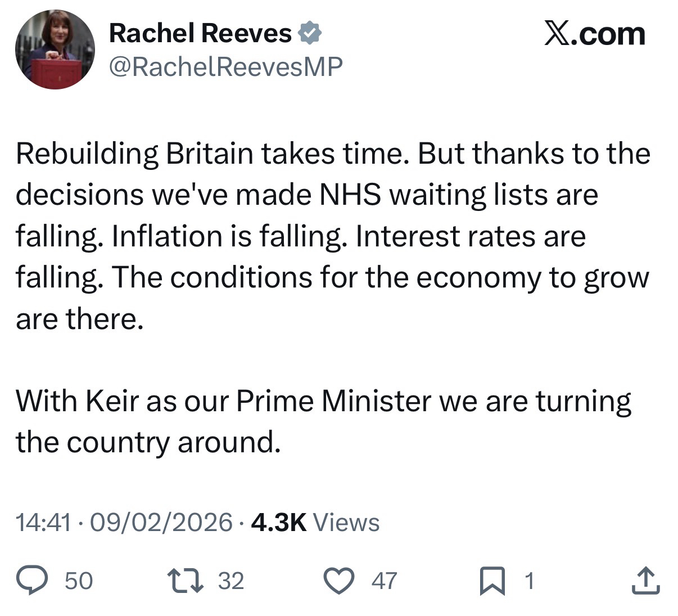Click the reply count of 50
Image resolution: width=678 pixels, height=616 pixels.
79,581
